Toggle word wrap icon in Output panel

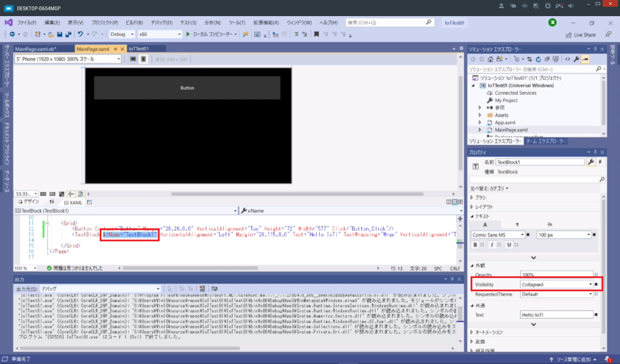214,289
